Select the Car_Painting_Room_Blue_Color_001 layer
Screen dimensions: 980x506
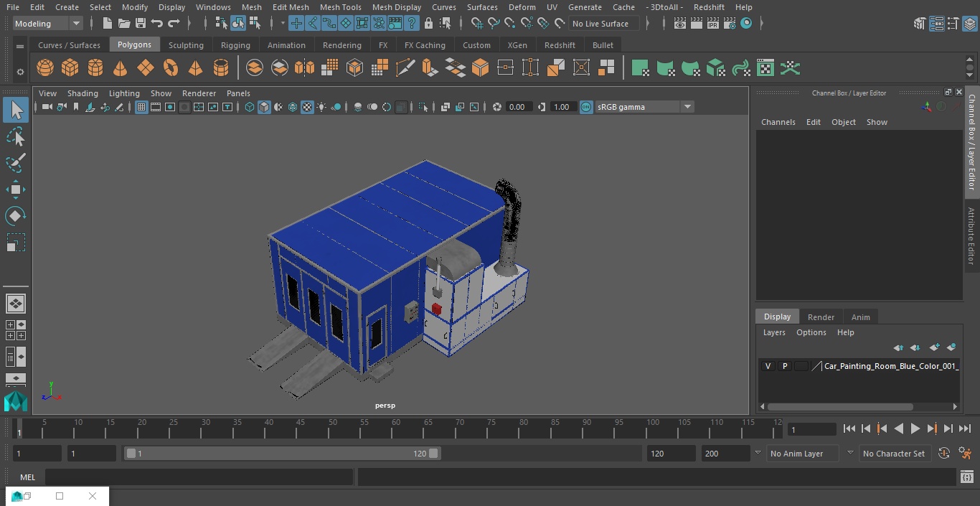[x=891, y=366]
